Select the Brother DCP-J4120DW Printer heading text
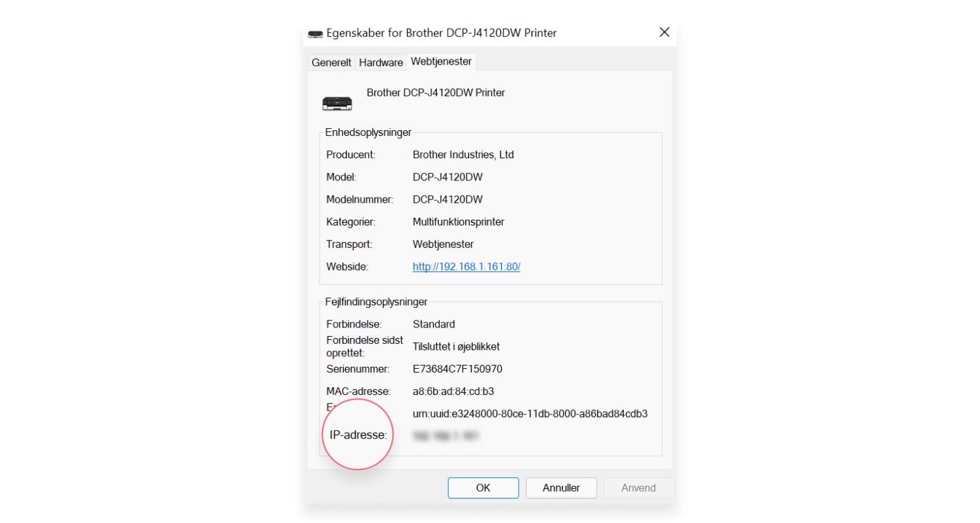Image resolution: width=980 pixels, height=523 pixels. coord(436,93)
